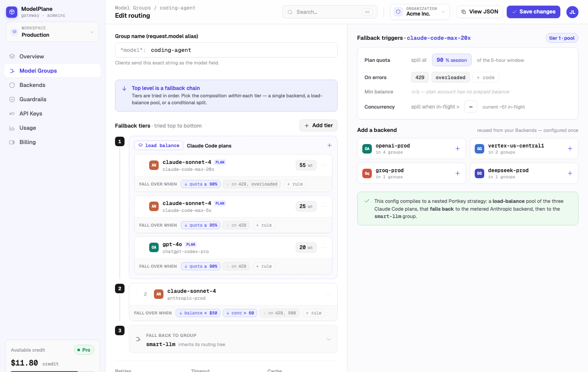Viewport: 588px width, 372px height.
Task: Click the Save changes button
Action: click(534, 12)
